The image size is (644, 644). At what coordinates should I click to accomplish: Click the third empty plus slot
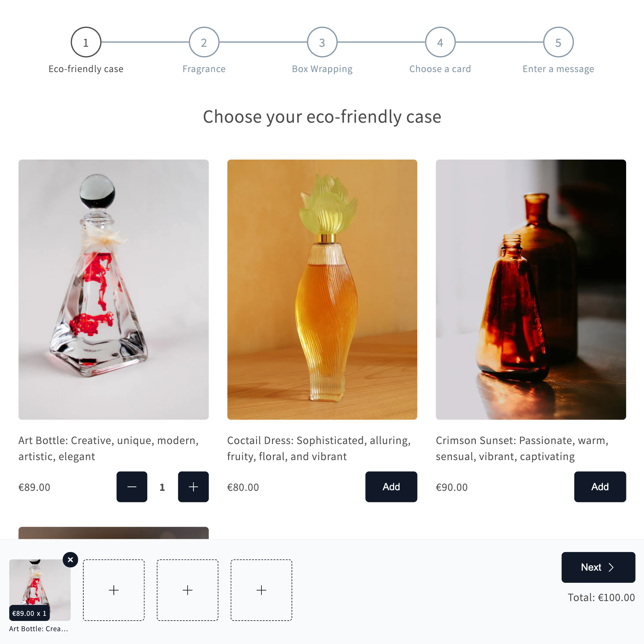(x=261, y=590)
